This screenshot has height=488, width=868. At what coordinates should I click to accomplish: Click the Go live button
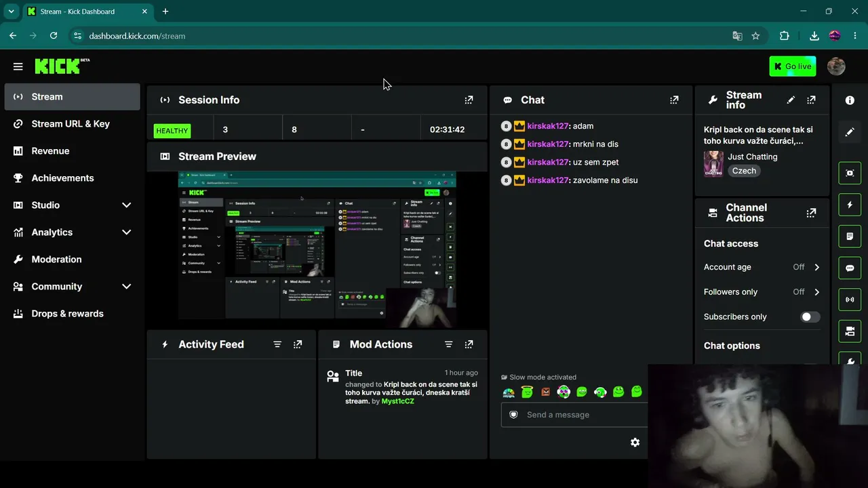point(793,66)
